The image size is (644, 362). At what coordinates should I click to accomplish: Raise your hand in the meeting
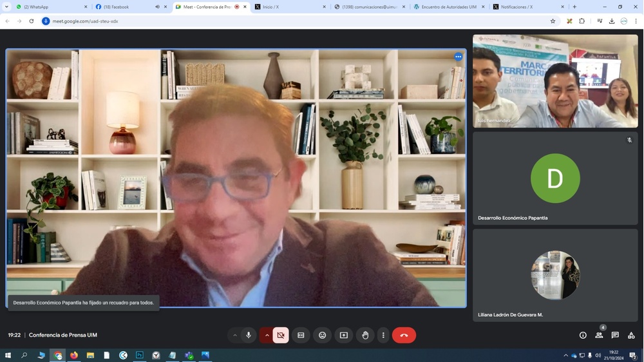click(365, 335)
